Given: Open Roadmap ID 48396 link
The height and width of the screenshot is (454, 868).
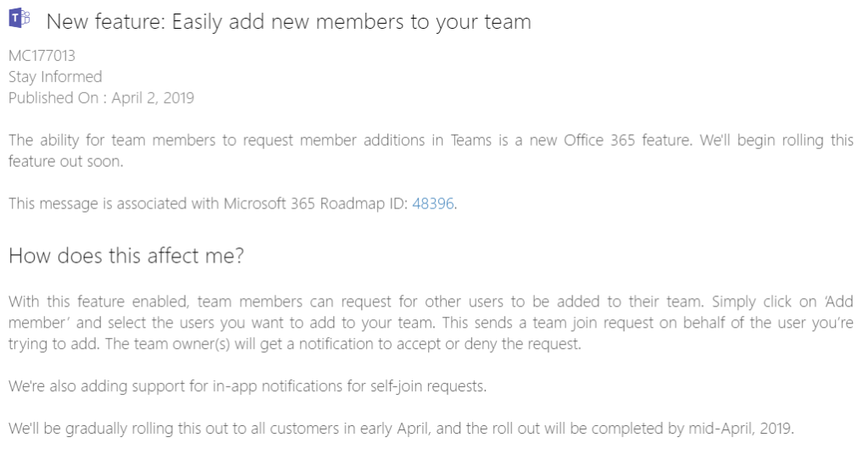Looking at the screenshot, I should click(433, 203).
